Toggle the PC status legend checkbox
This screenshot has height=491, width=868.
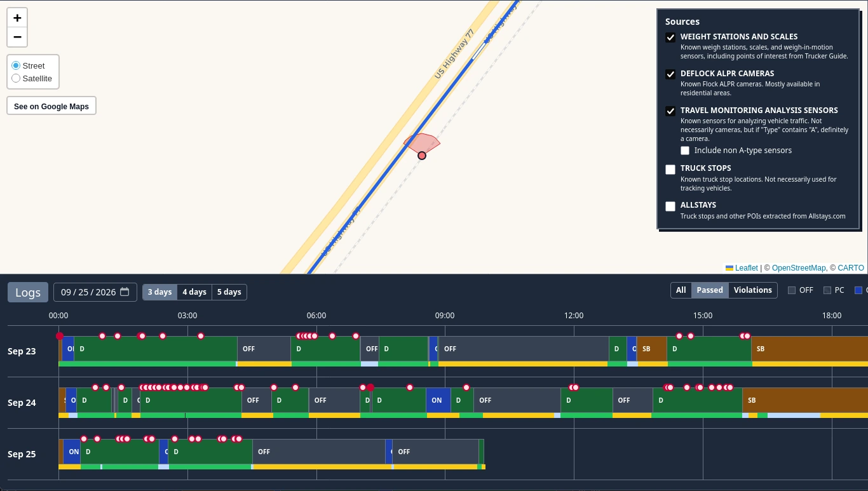coord(827,290)
